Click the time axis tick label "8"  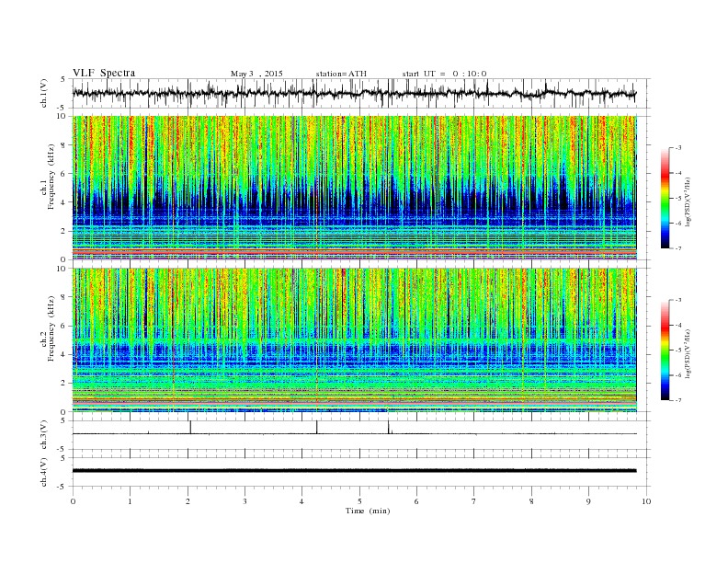(531, 501)
